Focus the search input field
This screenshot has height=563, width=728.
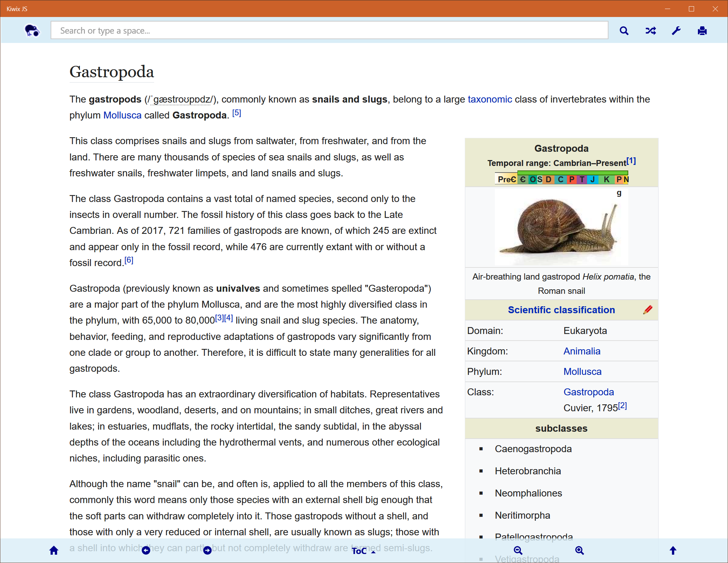point(329,30)
